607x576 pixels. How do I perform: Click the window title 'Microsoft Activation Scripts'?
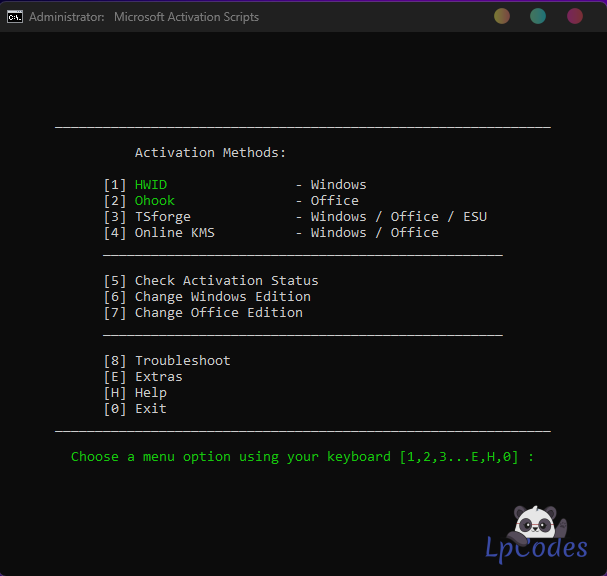[x=186, y=17]
